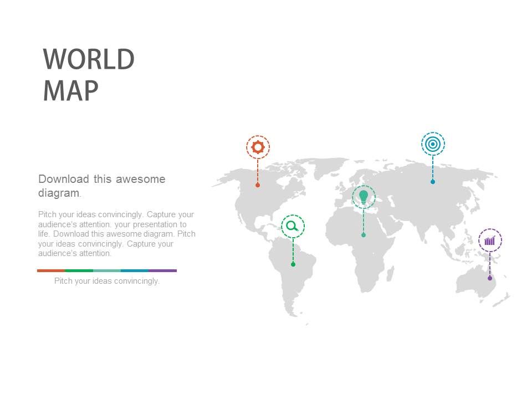Image resolution: width=532 pixels, height=399 pixels.
Task: Click the green segment of color bar
Action: click(x=79, y=271)
